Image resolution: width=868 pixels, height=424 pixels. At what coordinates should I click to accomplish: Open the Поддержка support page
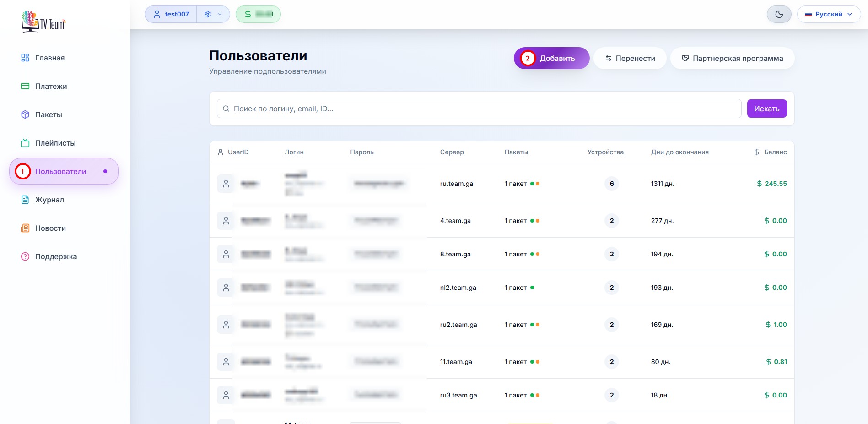point(56,256)
